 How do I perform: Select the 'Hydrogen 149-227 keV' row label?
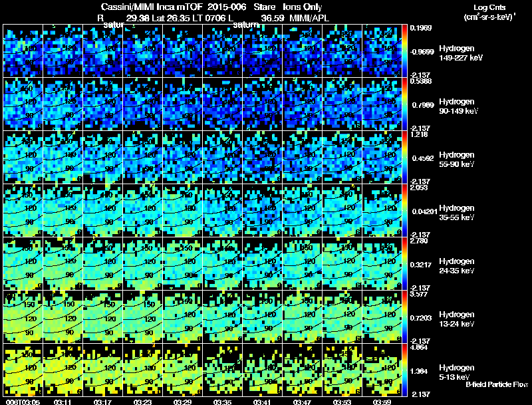coord(461,53)
